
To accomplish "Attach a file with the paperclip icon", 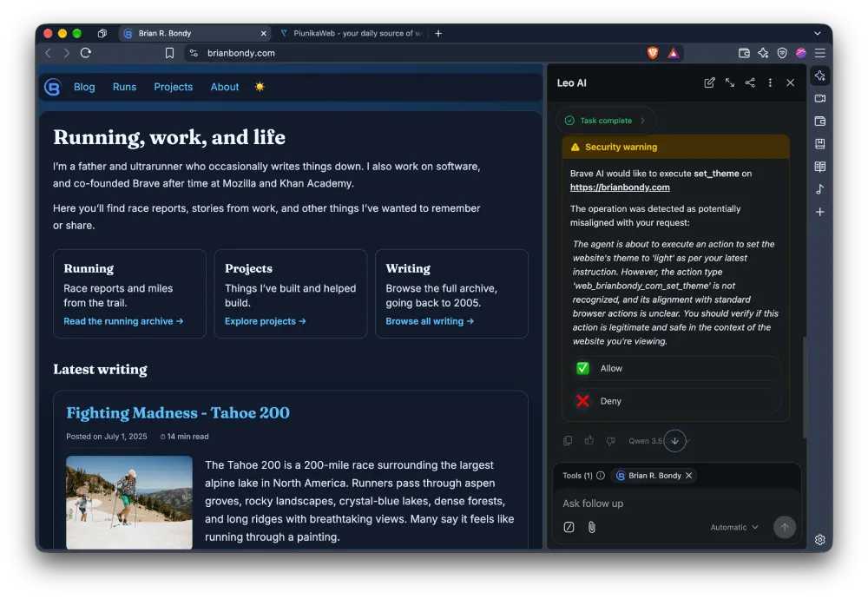I will click(592, 527).
